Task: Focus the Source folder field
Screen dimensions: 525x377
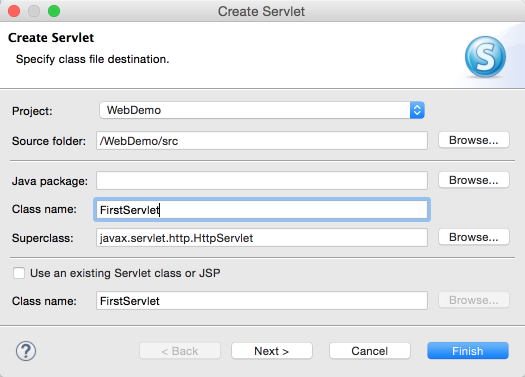Action: (262, 141)
